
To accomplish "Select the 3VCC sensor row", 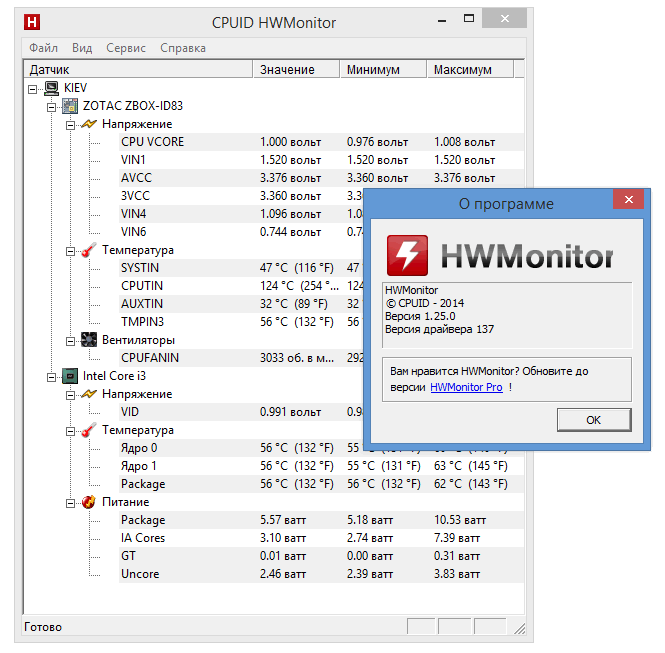I will click(241, 196).
